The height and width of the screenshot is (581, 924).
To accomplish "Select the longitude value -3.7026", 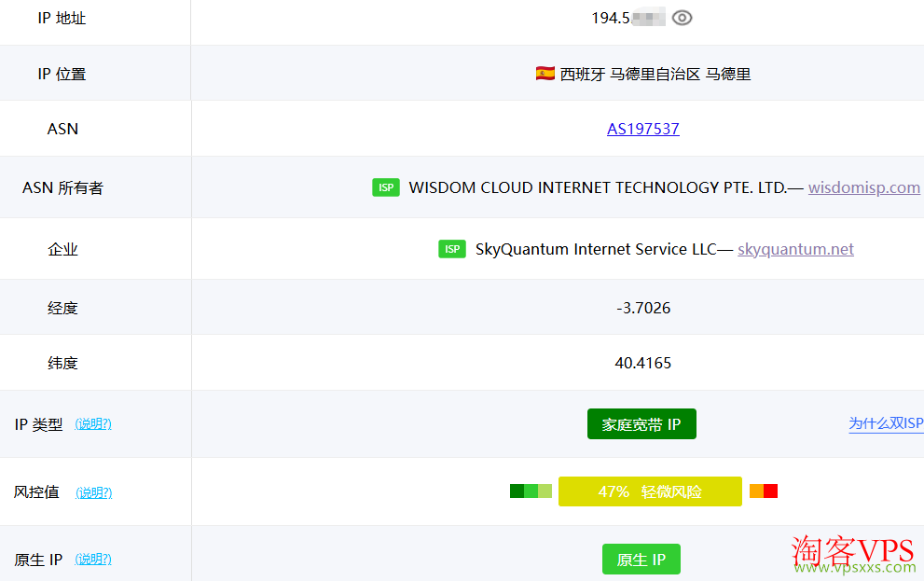I will 643,308.
